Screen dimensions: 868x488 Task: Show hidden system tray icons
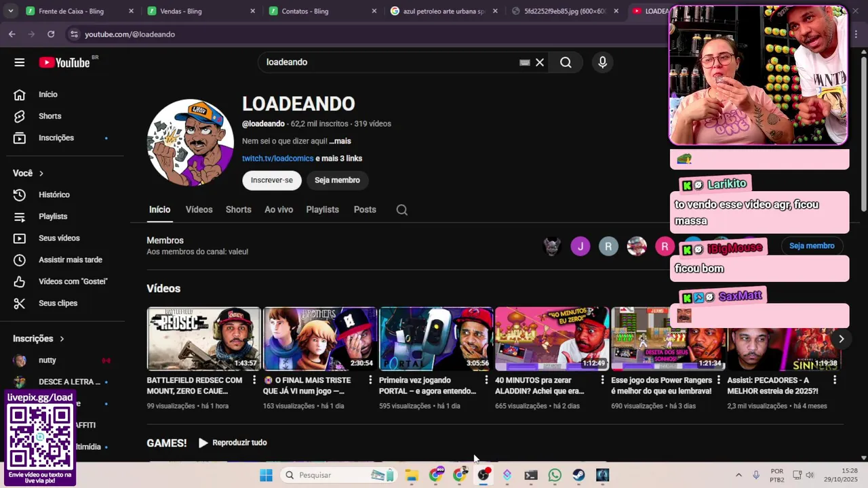(738, 475)
